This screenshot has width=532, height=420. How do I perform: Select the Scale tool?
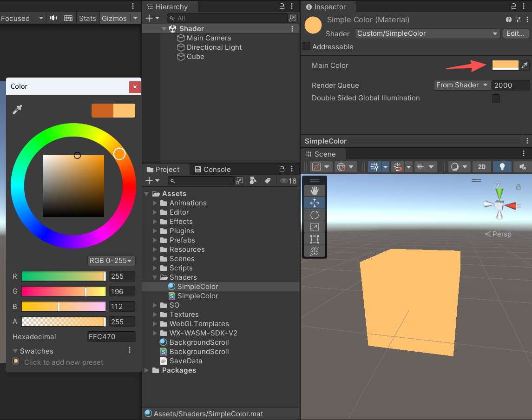click(314, 227)
